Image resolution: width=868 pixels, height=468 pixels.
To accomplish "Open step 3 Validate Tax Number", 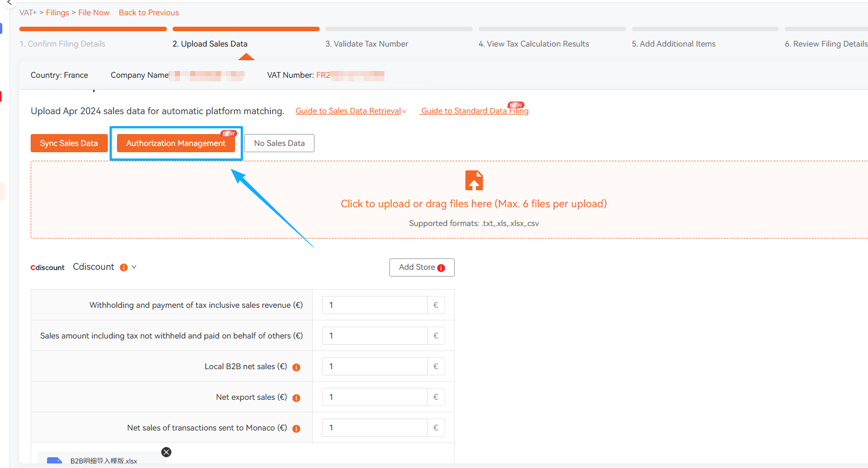I will [367, 44].
